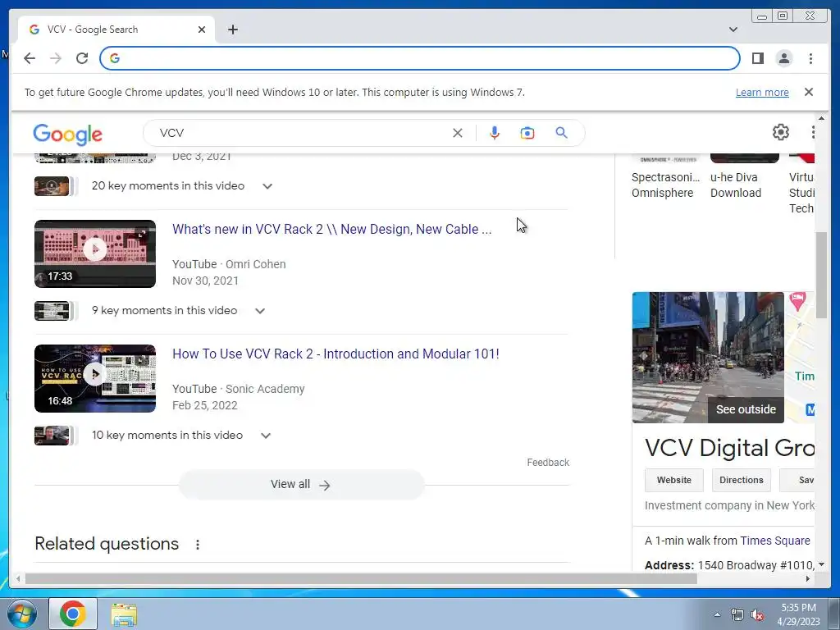Image resolution: width=840 pixels, height=630 pixels.
Task: Click the vertical scrollbar down arrow
Action: click(821, 564)
